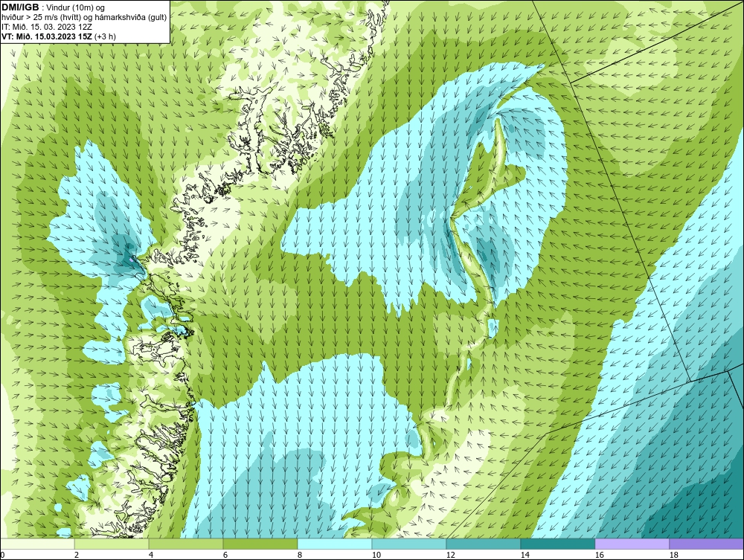Click the 'IT: Mið. 15. 03. 2023 12Z' line
744x560 pixels.
(46, 27)
